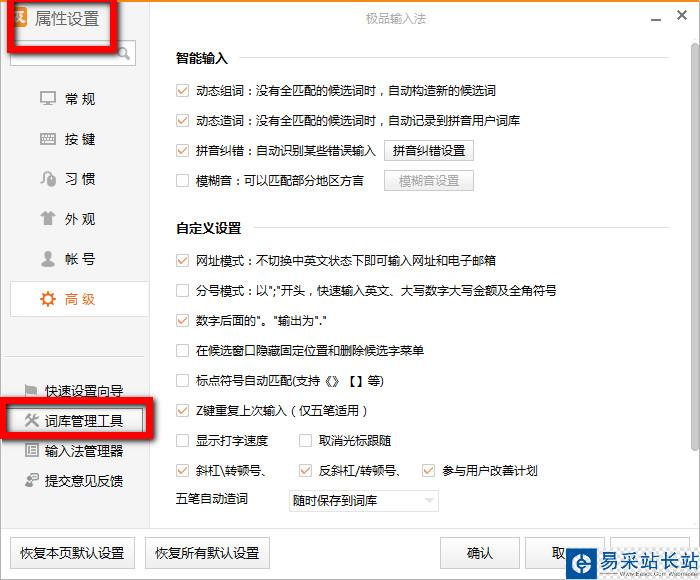
Task: Toggle 斜杠\转顿号 checkbox
Action: pyautogui.click(x=182, y=471)
